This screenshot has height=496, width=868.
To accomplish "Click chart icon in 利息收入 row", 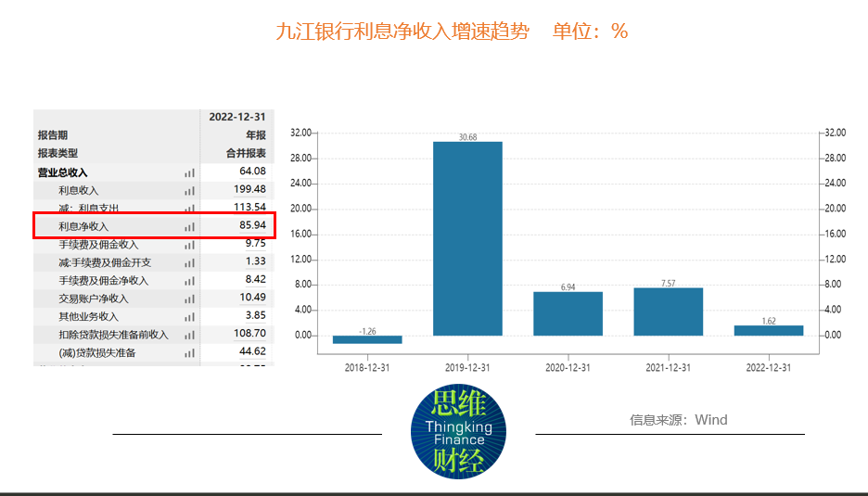I will pyautogui.click(x=190, y=191).
